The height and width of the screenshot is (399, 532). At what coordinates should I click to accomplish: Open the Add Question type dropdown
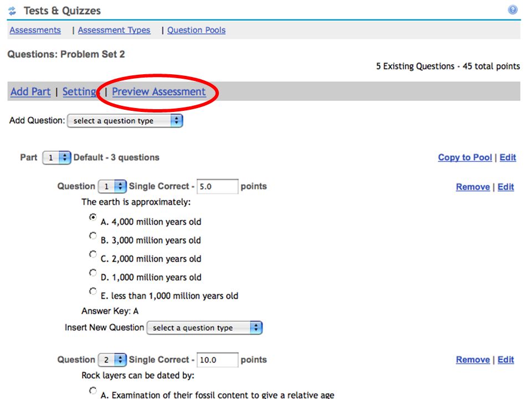coord(125,121)
